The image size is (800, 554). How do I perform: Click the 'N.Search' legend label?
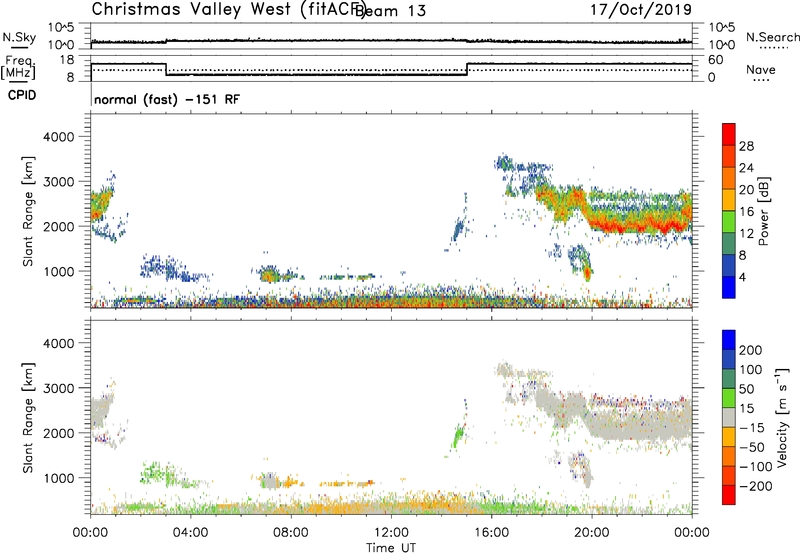[x=772, y=37]
